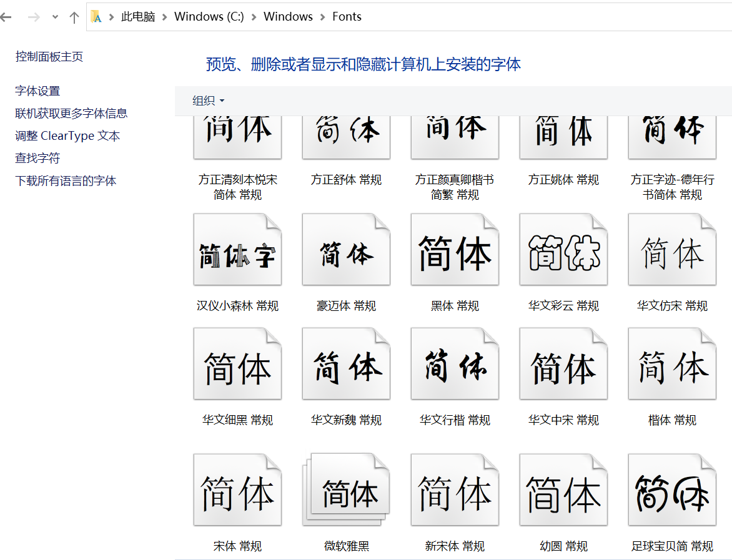This screenshot has width=732, height=560.
Task: Select the 华文新魏 常规 font icon
Action: (347, 363)
